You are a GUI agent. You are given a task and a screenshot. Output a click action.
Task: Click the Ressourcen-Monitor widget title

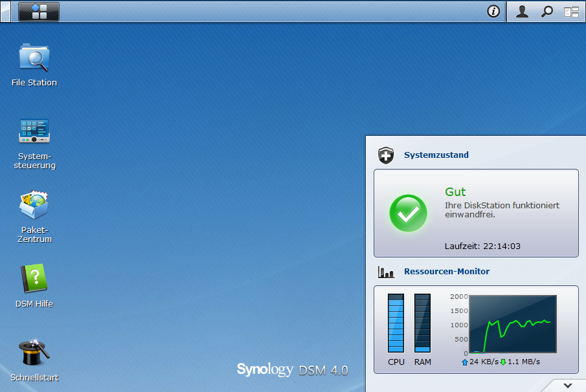click(x=446, y=272)
